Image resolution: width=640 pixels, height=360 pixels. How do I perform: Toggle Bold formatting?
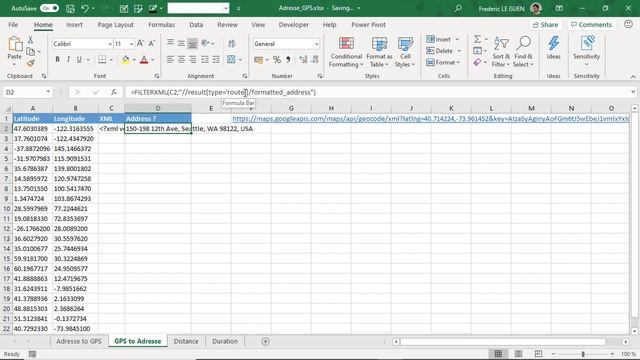(x=57, y=60)
